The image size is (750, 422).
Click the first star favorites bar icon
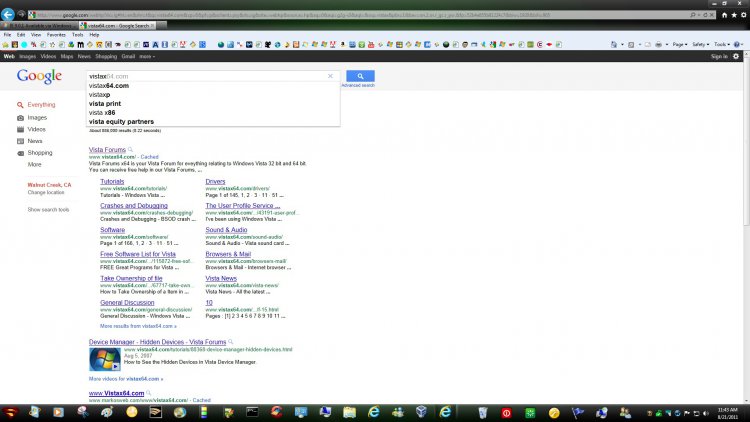[6, 44]
